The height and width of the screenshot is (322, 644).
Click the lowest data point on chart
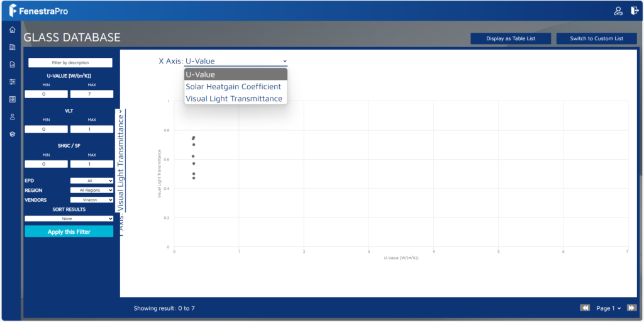tap(194, 178)
